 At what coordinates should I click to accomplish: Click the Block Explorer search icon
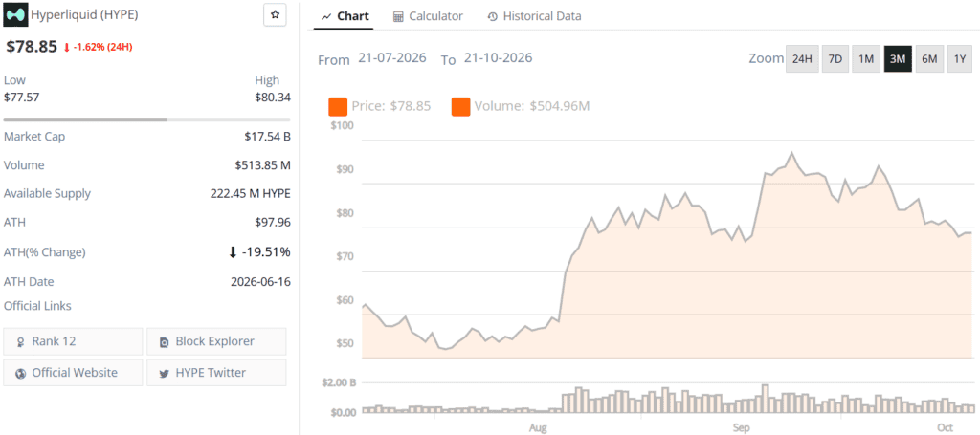[x=165, y=342]
